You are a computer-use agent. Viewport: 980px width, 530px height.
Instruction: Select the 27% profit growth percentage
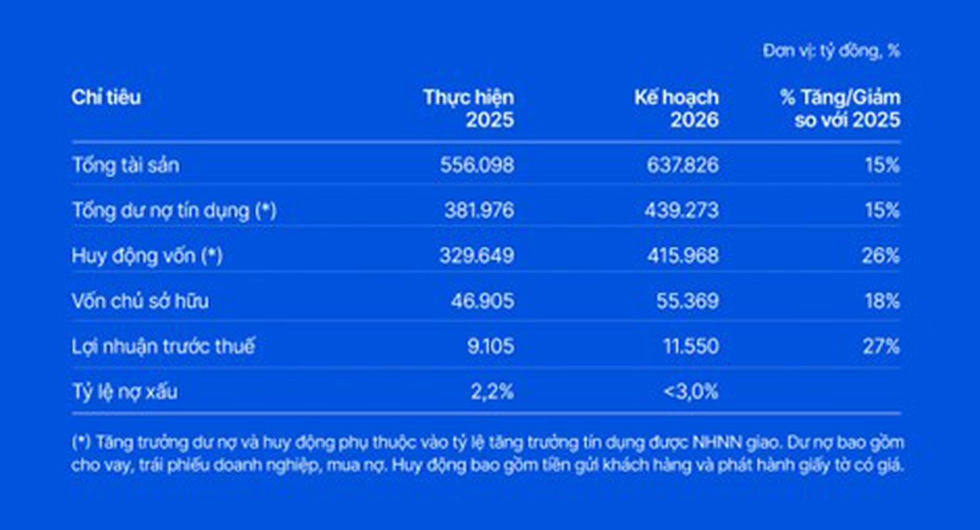[881, 346]
